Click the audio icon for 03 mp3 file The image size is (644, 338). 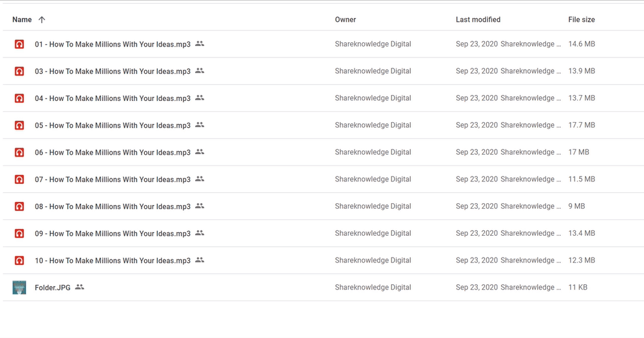click(19, 71)
